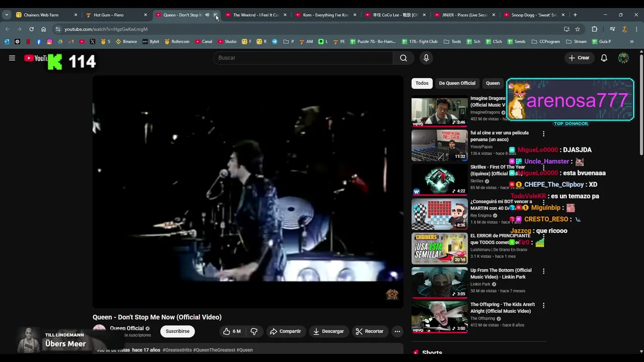Switch to The Weeknd tab
The image size is (644, 362).
click(x=255, y=15)
